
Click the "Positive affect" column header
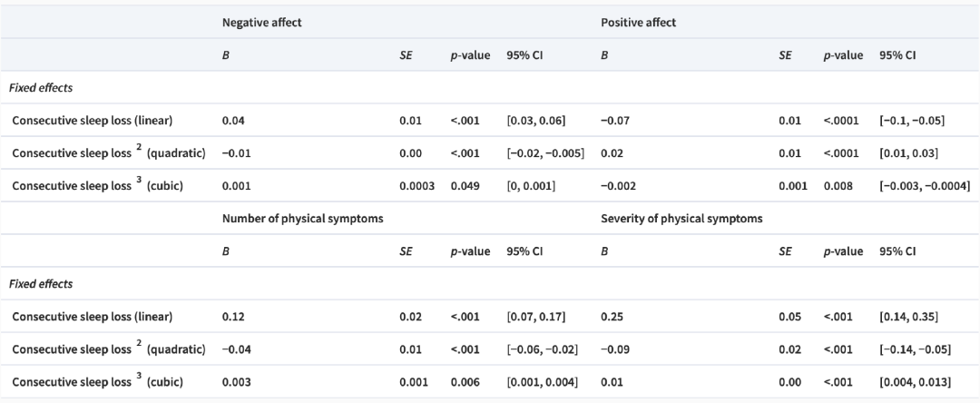click(638, 22)
